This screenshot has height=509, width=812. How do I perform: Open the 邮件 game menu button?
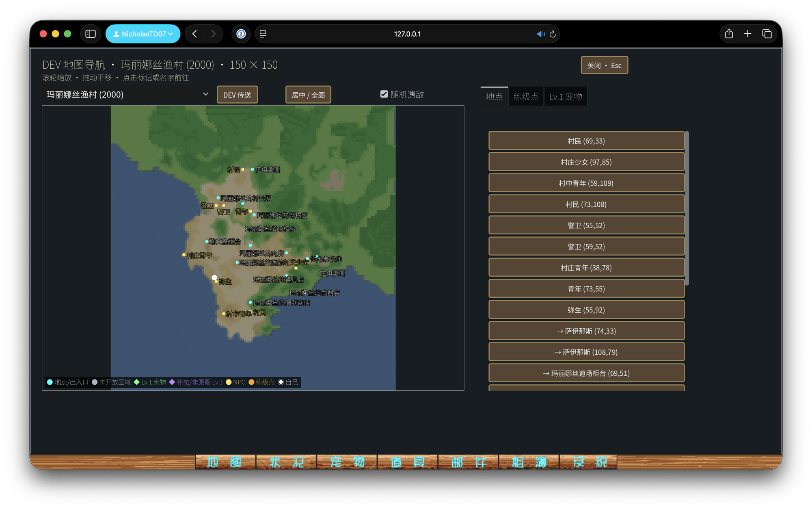pos(468,462)
